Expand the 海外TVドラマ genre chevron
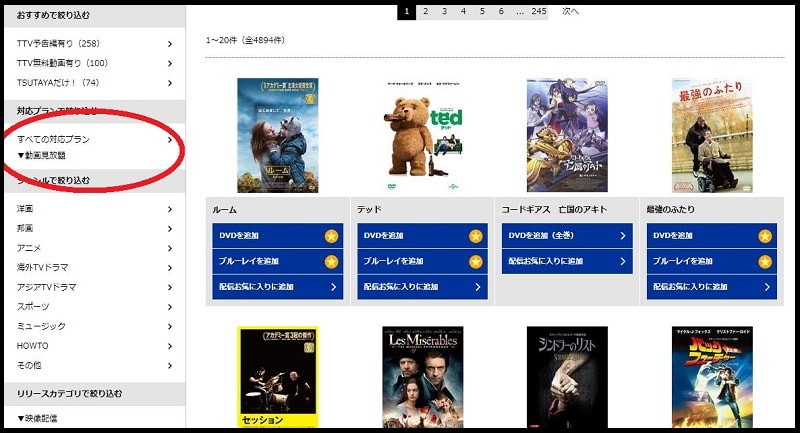 [x=170, y=268]
